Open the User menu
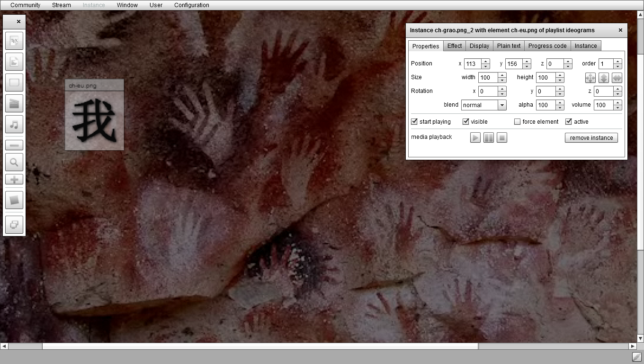644x364 pixels. [156, 5]
